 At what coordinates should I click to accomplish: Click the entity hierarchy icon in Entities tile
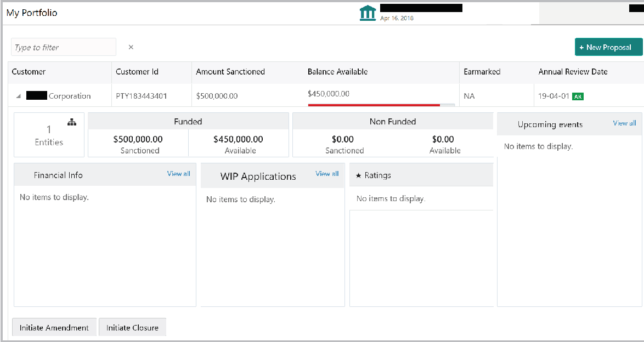72,122
